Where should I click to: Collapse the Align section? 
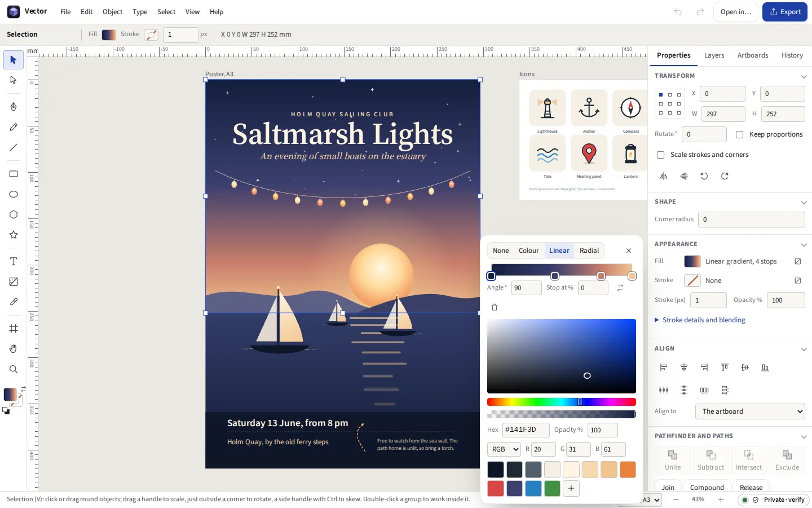pyautogui.click(x=804, y=349)
